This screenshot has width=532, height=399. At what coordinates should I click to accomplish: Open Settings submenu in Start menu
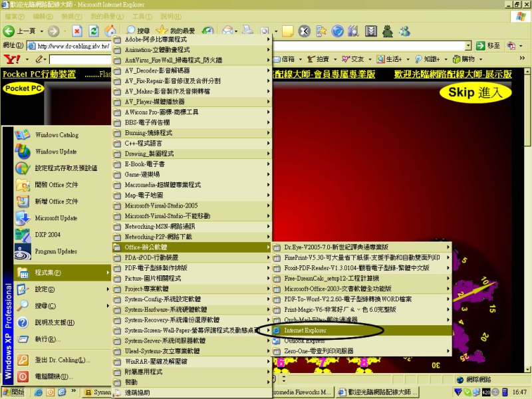pyautogui.click(x=63, y=289)
